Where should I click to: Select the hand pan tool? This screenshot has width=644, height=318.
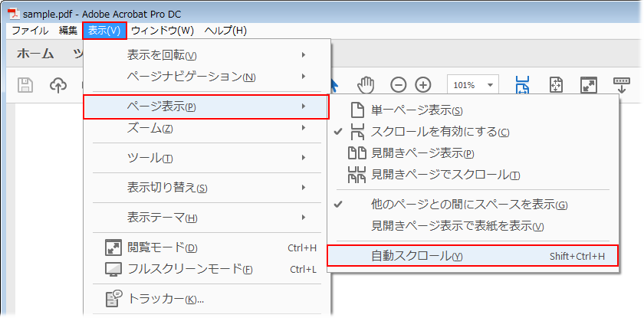366,85
